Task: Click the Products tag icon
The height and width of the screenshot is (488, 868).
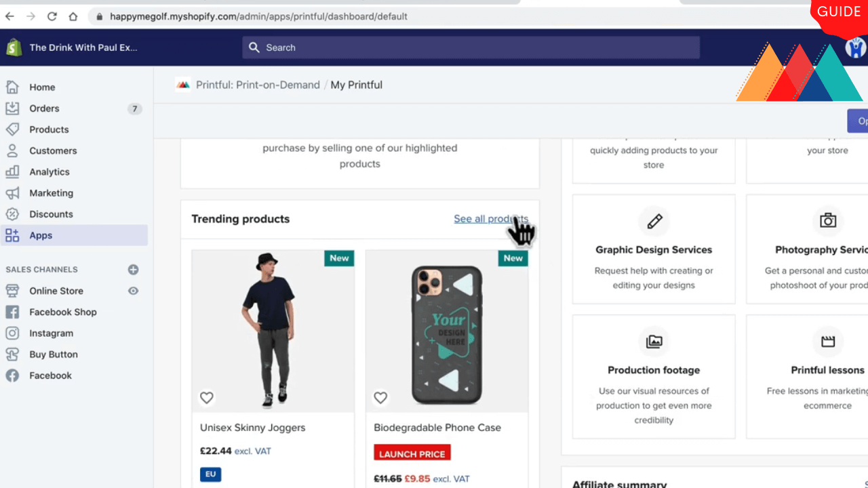Action: (12, 129)
